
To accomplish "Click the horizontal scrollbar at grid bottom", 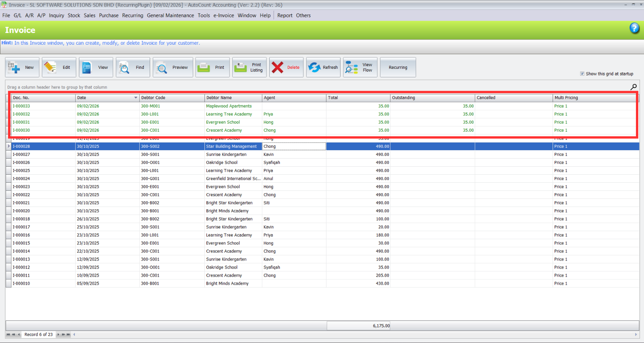I will (355, 335).
